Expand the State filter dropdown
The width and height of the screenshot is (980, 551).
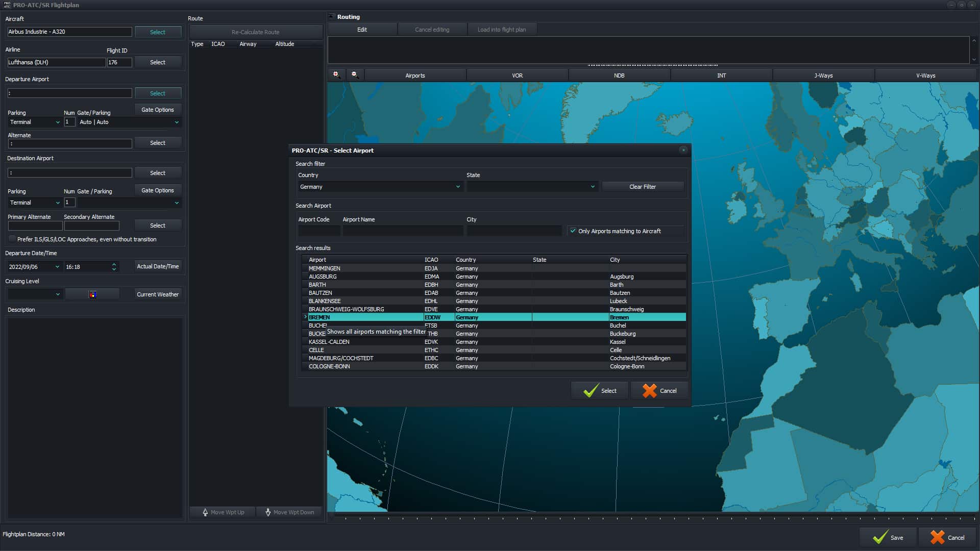click(x=531, y=187)
